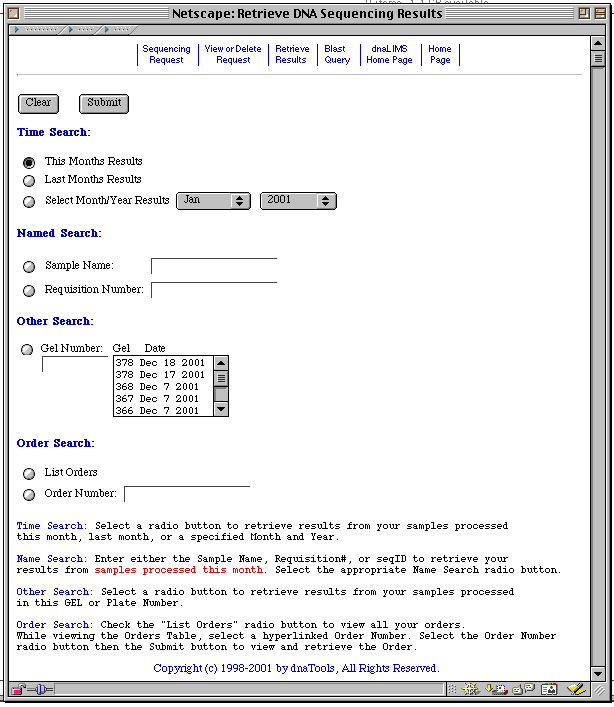
Task: Launch the Composer pen icon
Action: tap(575, 690)
